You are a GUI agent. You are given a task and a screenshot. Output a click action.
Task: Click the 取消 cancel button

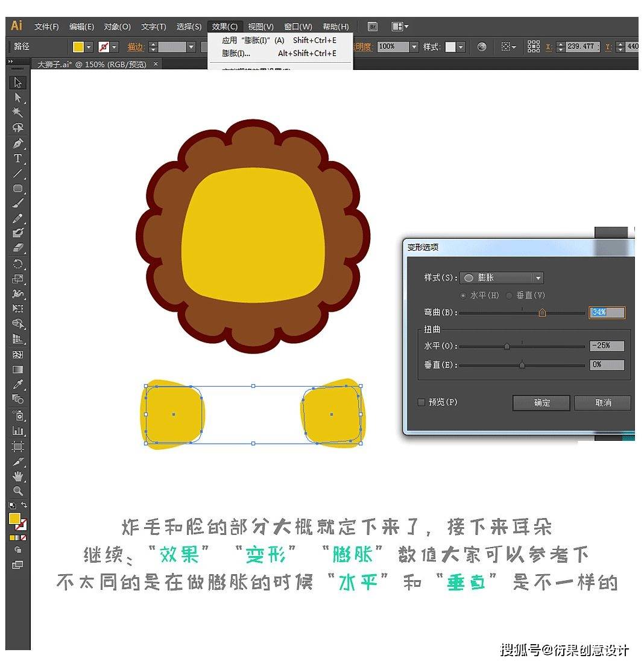point(602,403)
